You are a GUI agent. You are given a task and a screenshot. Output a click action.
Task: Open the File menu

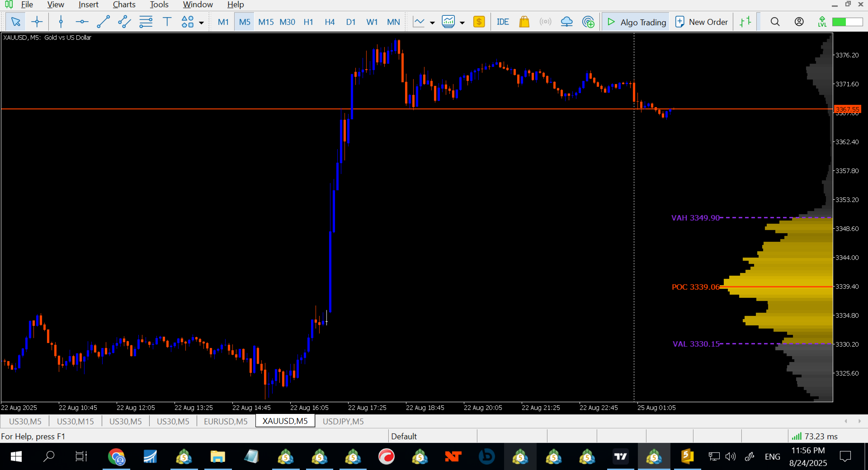click(x=27, y=5)
